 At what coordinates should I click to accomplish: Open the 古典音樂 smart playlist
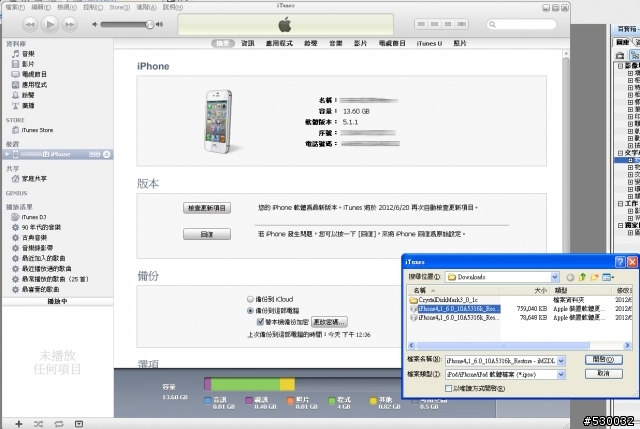[29, 238]
